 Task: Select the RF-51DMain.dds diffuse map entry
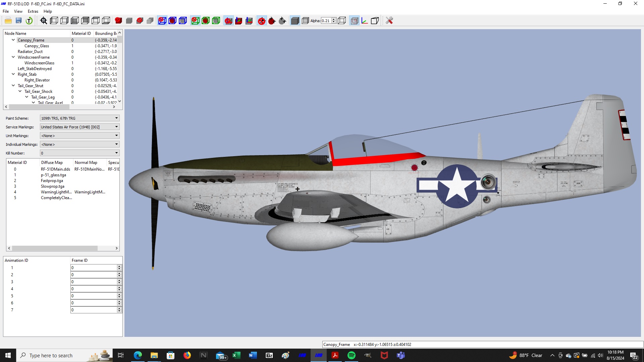[56, 169]
